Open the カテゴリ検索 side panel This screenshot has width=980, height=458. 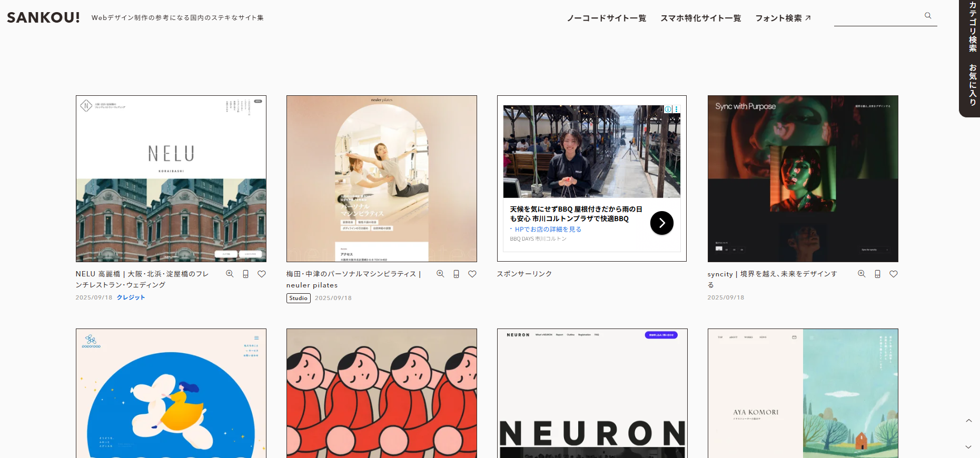972,26
